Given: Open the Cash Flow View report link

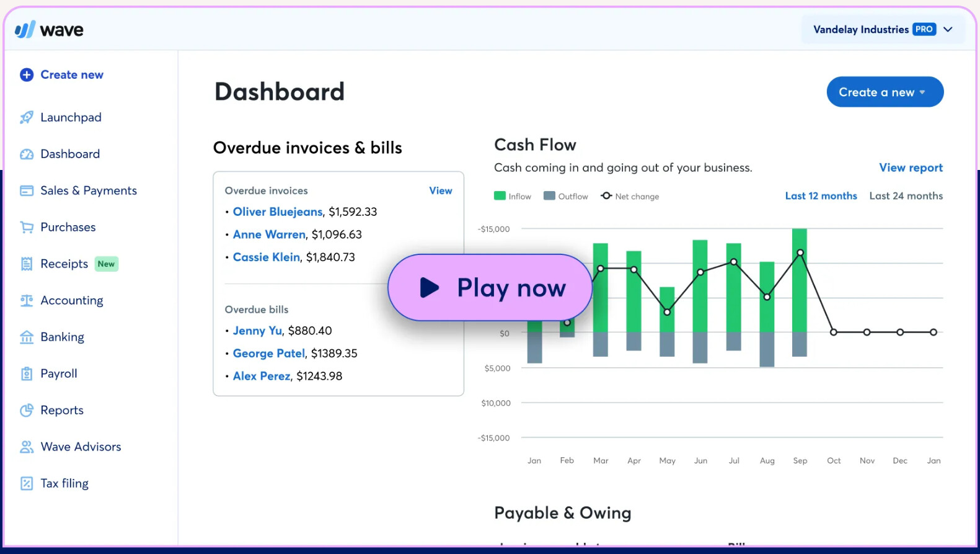Looking at the screenshot, I should 911,168.
